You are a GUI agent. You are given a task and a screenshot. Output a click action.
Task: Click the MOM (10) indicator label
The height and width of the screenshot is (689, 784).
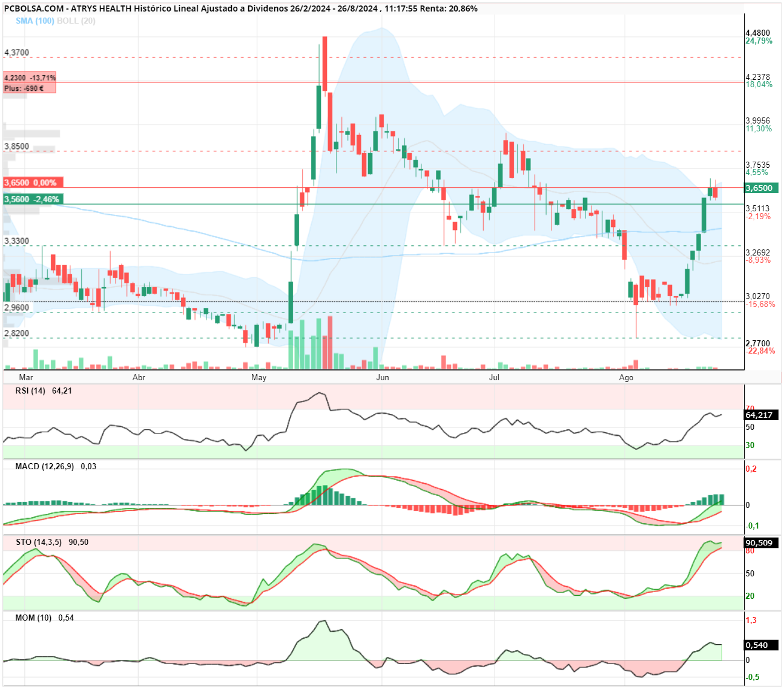(33, 618)
